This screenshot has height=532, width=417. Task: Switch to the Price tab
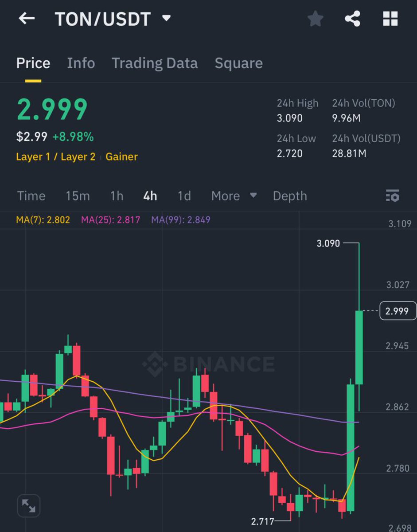33,63
